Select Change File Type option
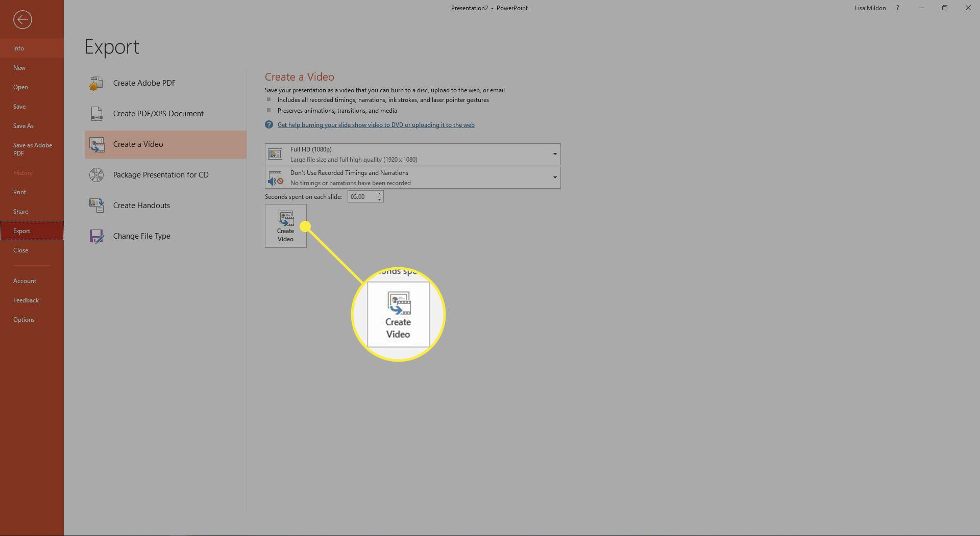Screen dimensions: 980x536 (x=165, y=236)
